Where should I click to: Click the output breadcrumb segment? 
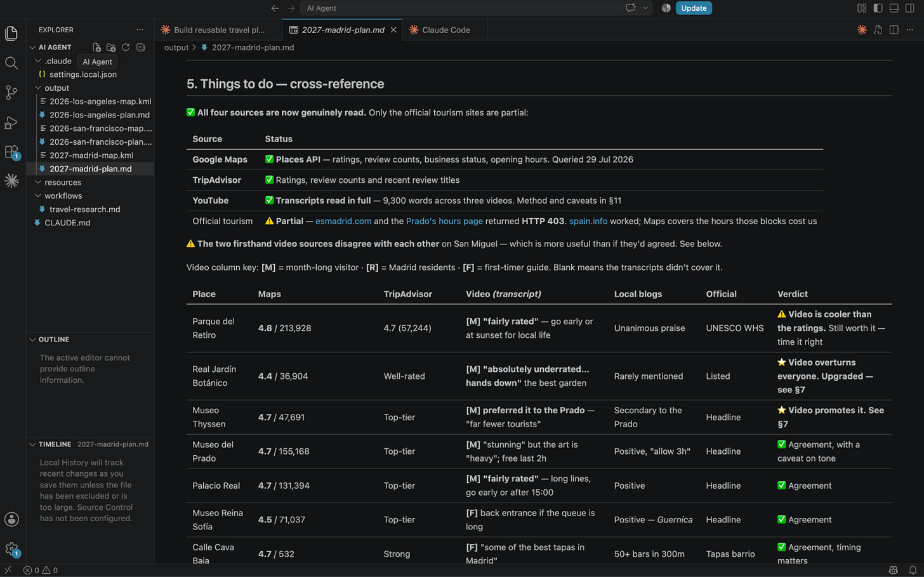[x=176, y=48]
